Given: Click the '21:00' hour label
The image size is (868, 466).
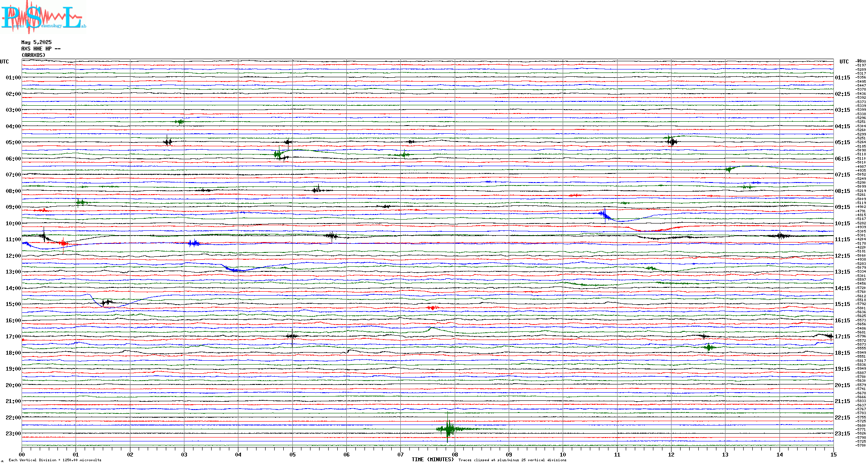Looking at the screenshot, I should 13,401.
